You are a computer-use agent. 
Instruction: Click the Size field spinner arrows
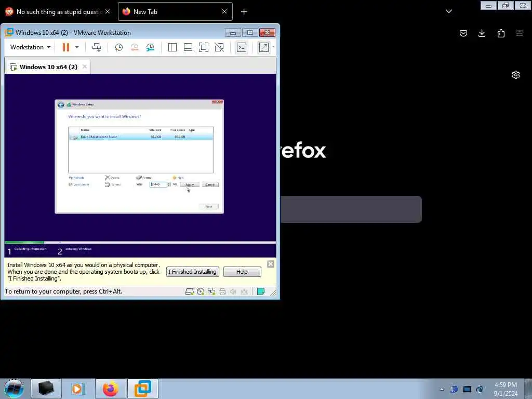pos(169,184)
